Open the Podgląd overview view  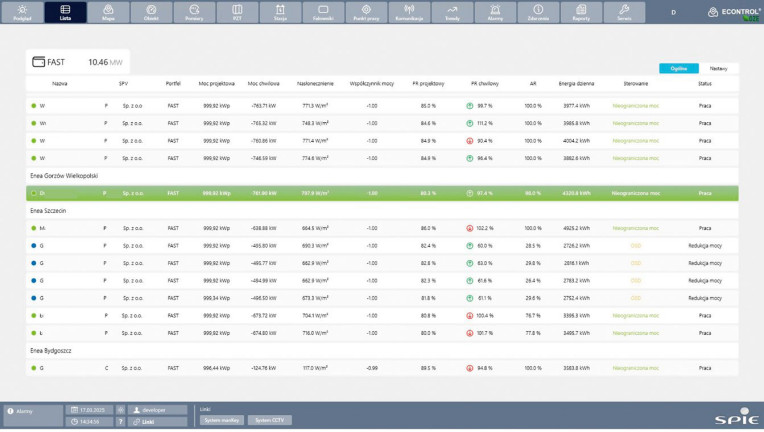click(x=23, y=12)
